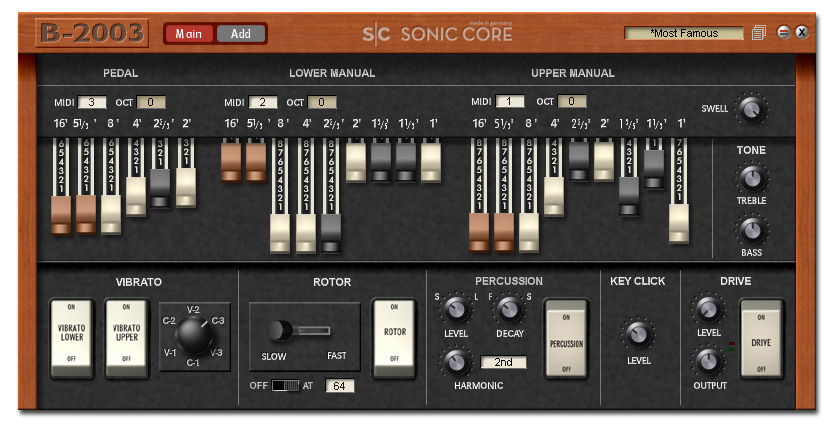Click the Upper Manual 4' white drawbar
This screenshot has width=830, height=427.
(x=554, y=196)
